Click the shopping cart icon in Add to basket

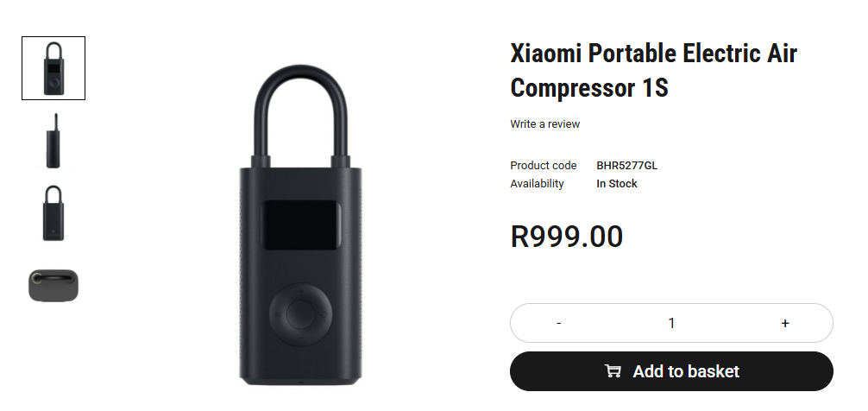pos(613,371)
